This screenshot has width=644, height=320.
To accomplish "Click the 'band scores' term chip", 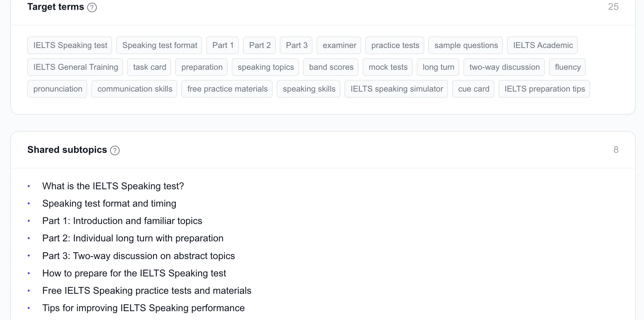I will 331,67.
